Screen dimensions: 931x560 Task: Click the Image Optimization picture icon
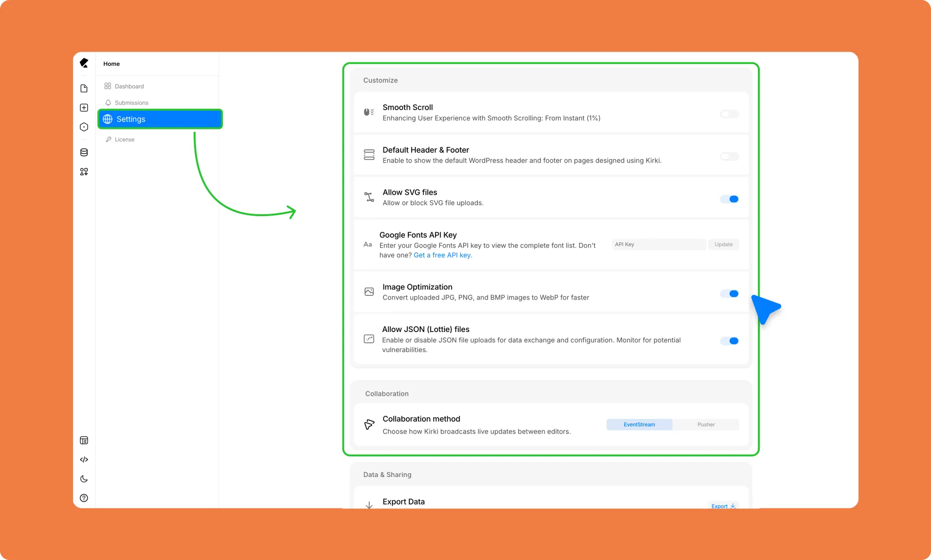[369, 291]
